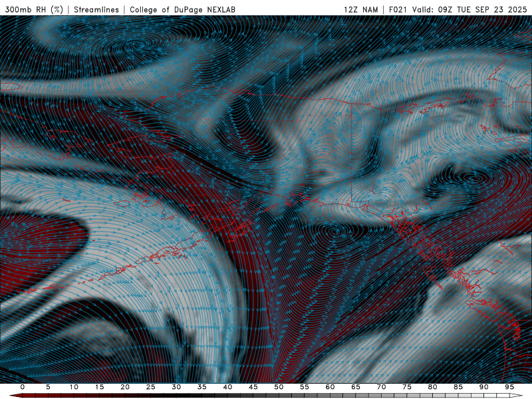Click the "85" humidity scale label

(458, 387)
